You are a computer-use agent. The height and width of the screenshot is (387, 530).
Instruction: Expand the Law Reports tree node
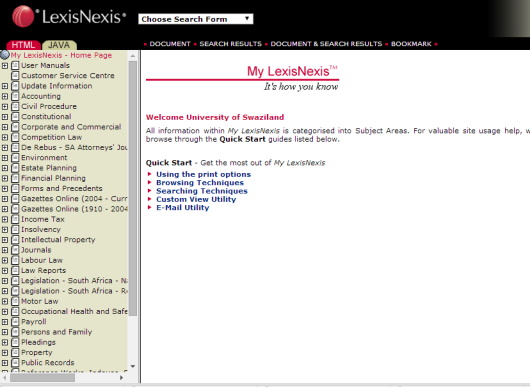[5, 270]
